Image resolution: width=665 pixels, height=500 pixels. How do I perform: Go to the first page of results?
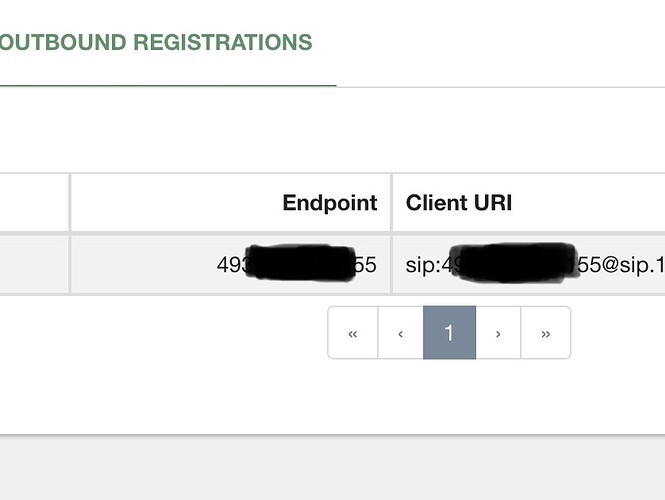click(x=353, y=333)
